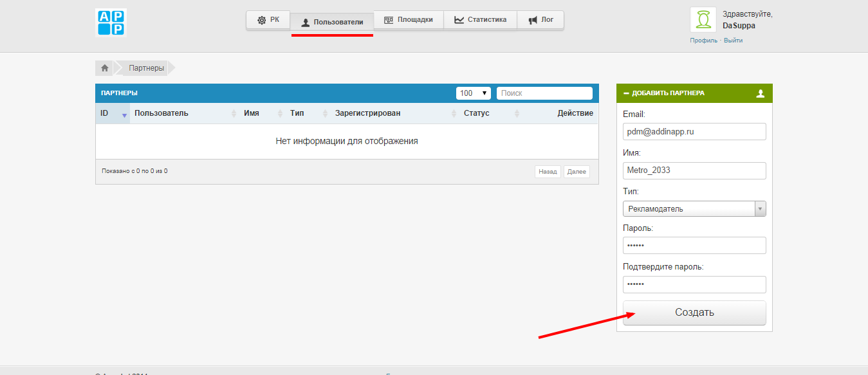
Task: Sort table by ID column
Action: coord(112,113)
